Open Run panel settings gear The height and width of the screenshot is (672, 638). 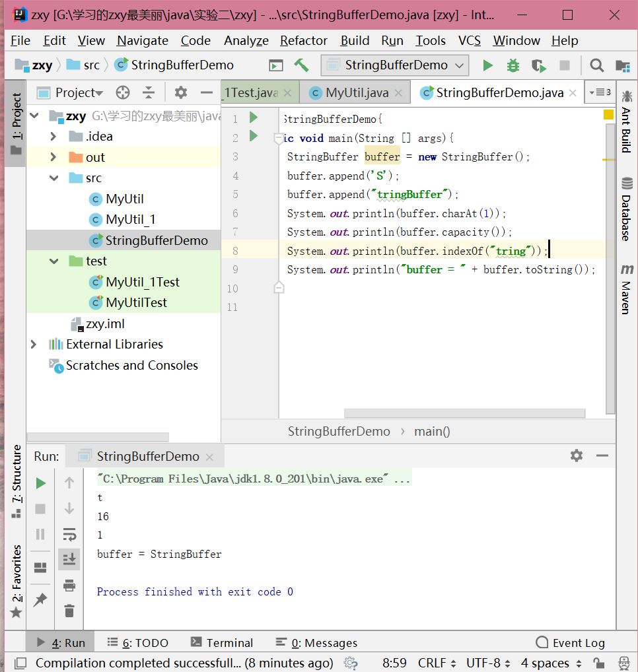tap(577, 455)
